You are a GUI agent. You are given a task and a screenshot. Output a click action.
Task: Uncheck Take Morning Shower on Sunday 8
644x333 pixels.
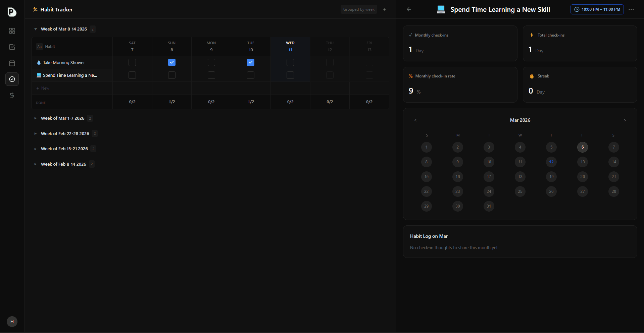pyautogui.click(x=172, y=62)
